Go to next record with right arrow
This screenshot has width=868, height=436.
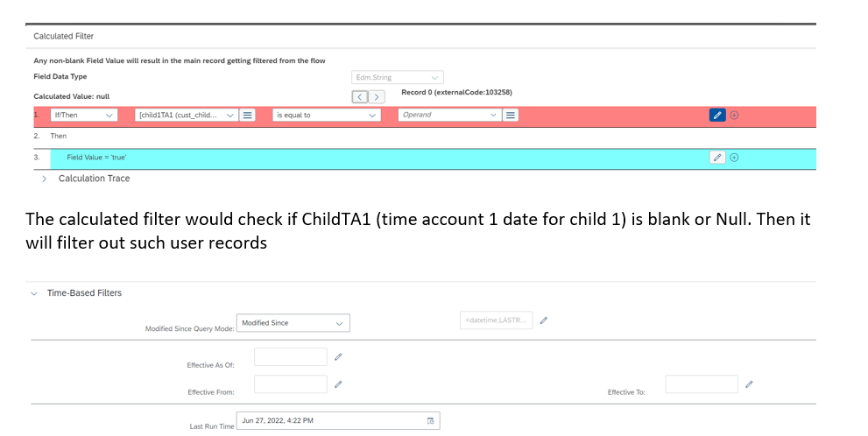click(x=377, y=97)
